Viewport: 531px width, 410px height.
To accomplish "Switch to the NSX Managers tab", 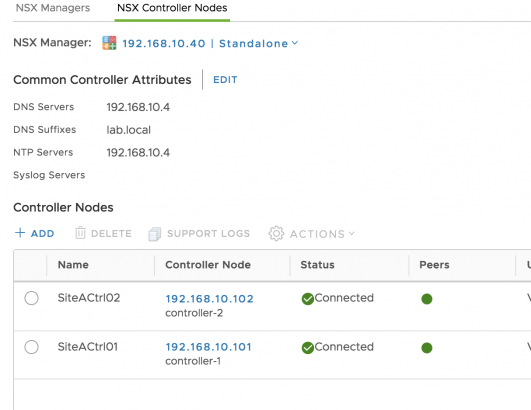I will coord(53,8).
